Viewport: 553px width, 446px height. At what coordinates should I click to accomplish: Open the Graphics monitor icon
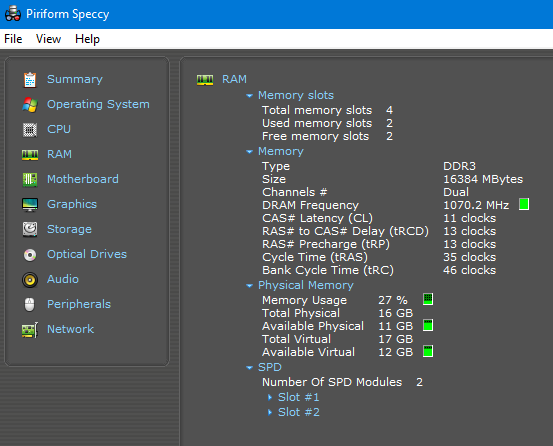click(x=30, y=204)
